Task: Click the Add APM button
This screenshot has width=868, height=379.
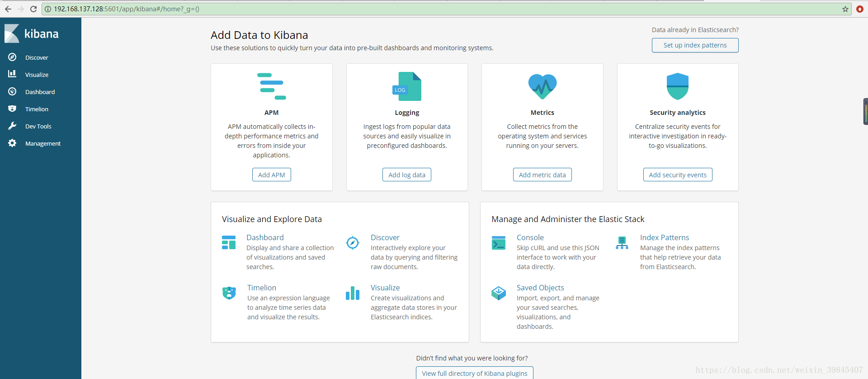Action: point(271,175)
